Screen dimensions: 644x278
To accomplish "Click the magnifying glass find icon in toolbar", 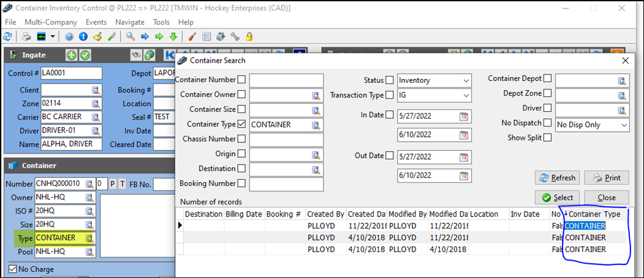I will click(131, 37).
